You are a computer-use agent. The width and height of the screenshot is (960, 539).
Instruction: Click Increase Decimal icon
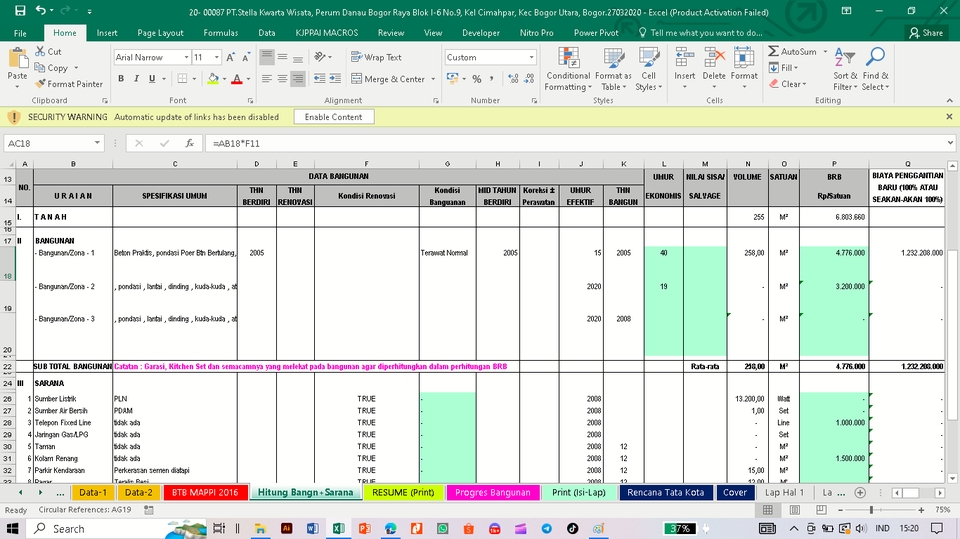point(513,78)
